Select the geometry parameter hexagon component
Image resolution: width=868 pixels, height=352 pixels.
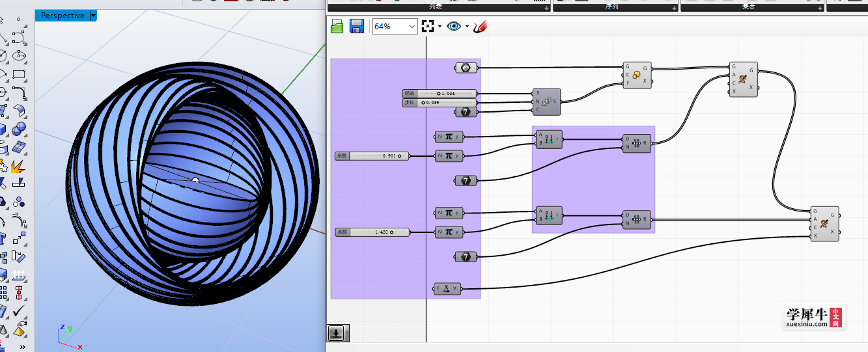pyautogui.click(x=466, y=67)
